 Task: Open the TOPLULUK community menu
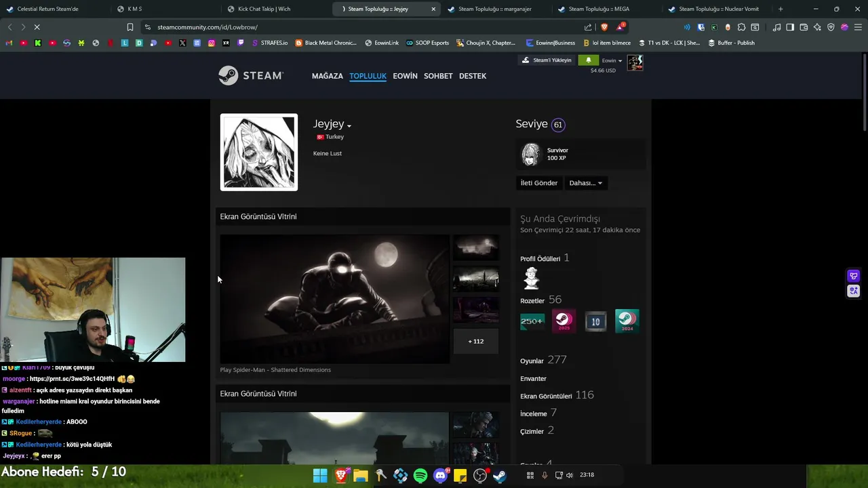pos(368,76)
